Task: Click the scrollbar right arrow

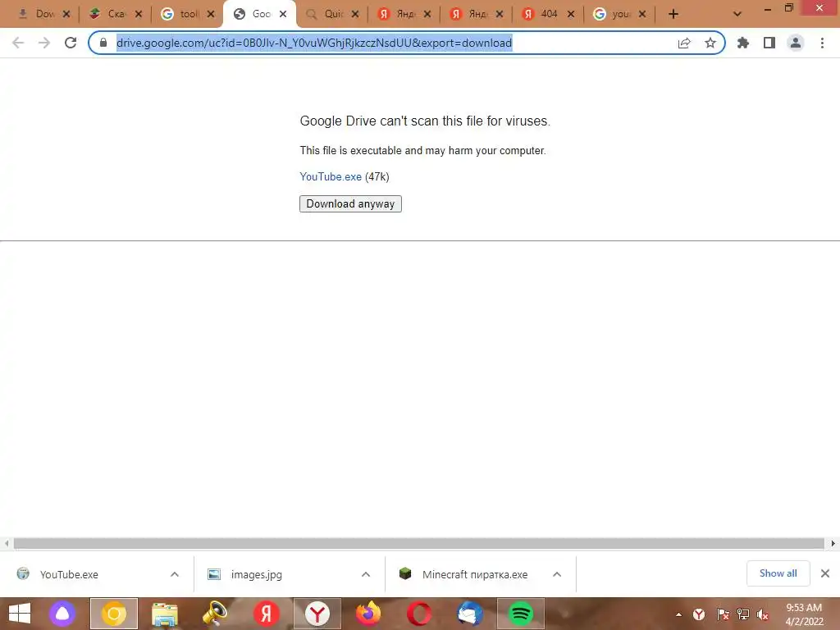Action: [x=833, y=543]
